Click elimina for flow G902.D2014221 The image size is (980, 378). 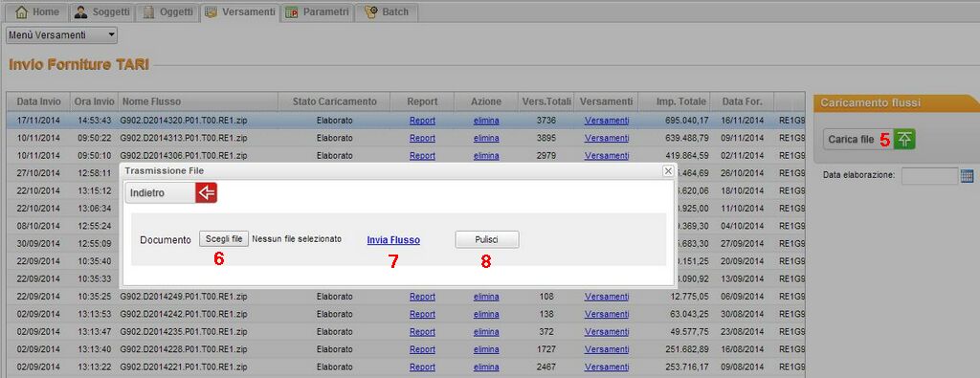coord(486,367)
